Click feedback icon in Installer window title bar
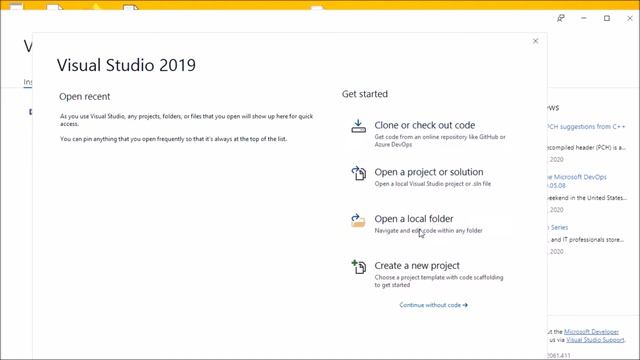 point(561,18)
